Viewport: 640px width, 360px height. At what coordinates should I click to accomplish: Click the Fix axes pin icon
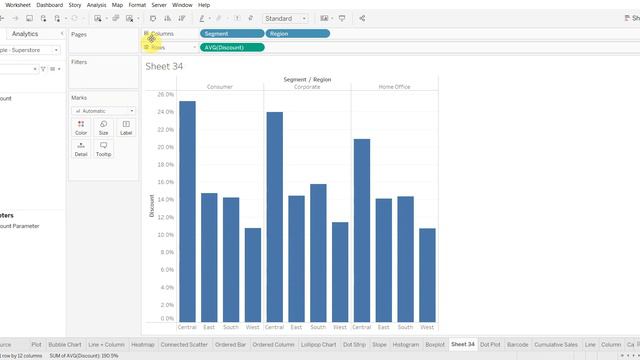(251, 18)
